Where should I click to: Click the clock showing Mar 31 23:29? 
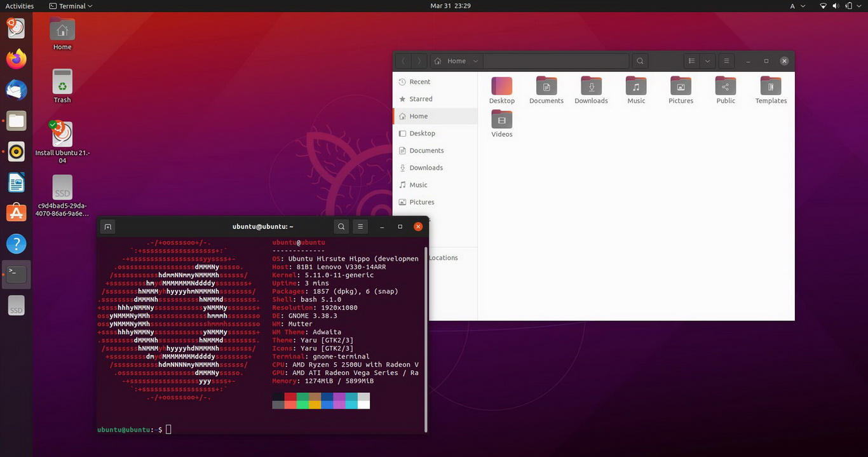tap(450, 6)
